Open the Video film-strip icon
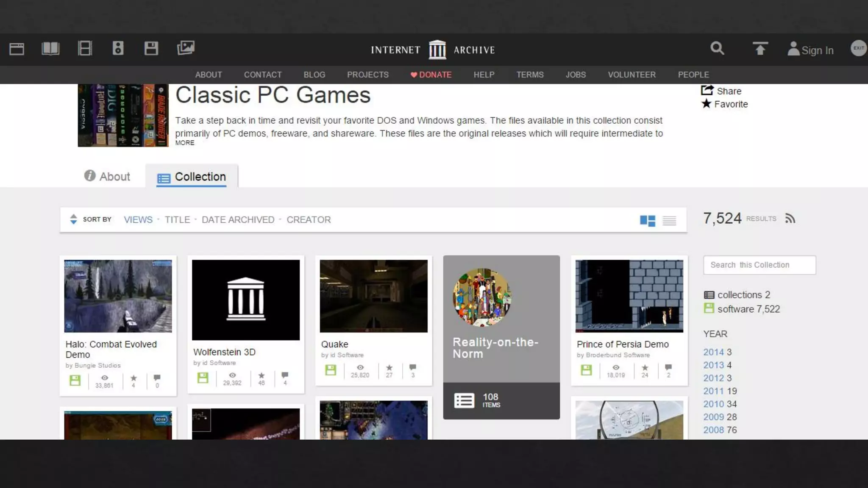Viewport: 868px width, 488px height. (x=85, y=49)
